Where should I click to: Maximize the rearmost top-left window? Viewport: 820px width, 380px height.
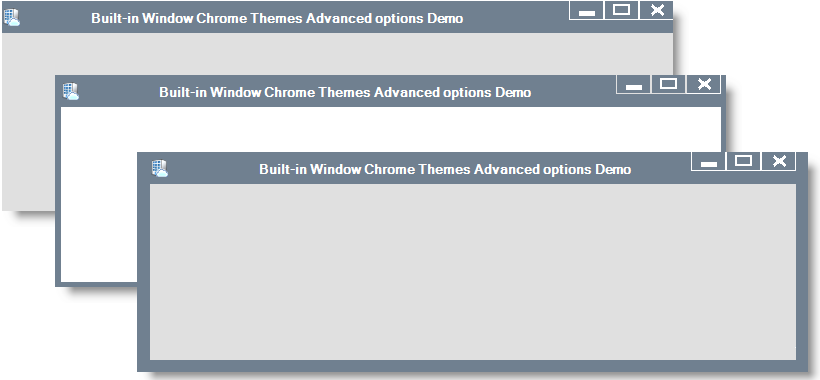(x=621, y=10)
